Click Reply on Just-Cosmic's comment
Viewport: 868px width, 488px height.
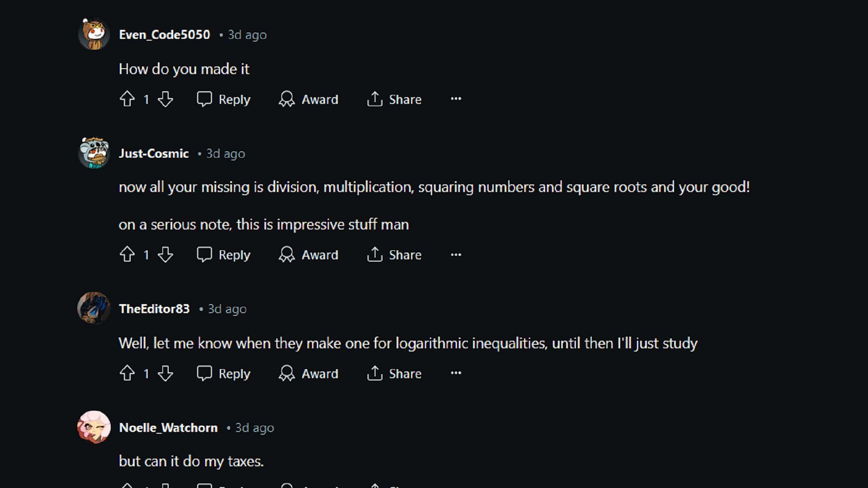point(224,254)
